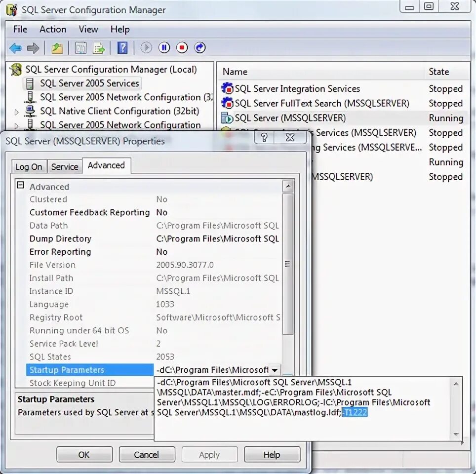Viewport: 476px width, 474px height.
Task: Click the Up one level folder icon
Action: point(57,48)
